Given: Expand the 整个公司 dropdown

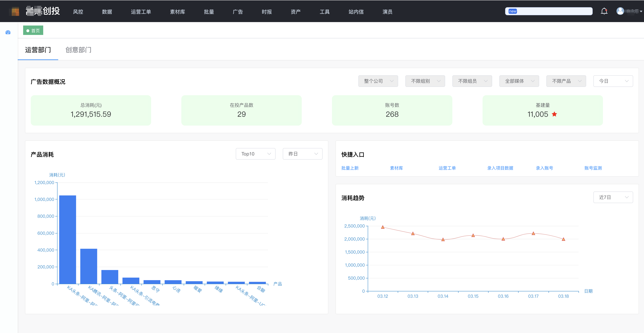Looking at the screenshot, I should click(378, 81).
